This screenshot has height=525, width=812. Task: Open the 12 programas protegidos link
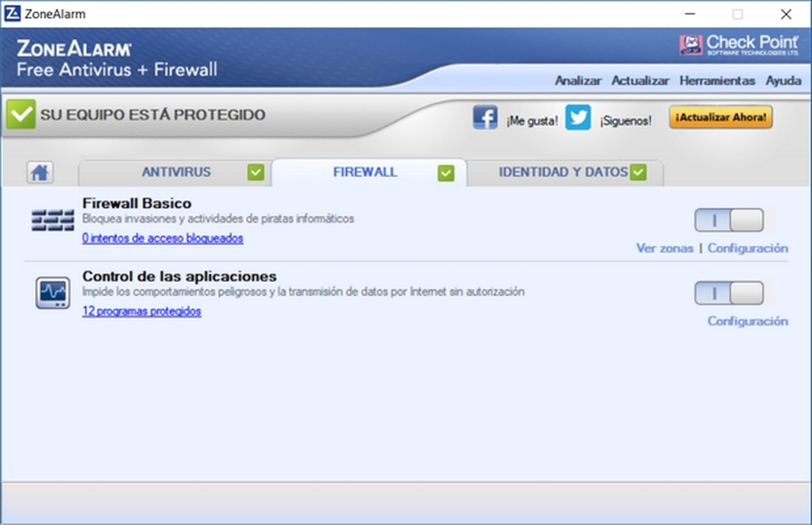point(141,311)
